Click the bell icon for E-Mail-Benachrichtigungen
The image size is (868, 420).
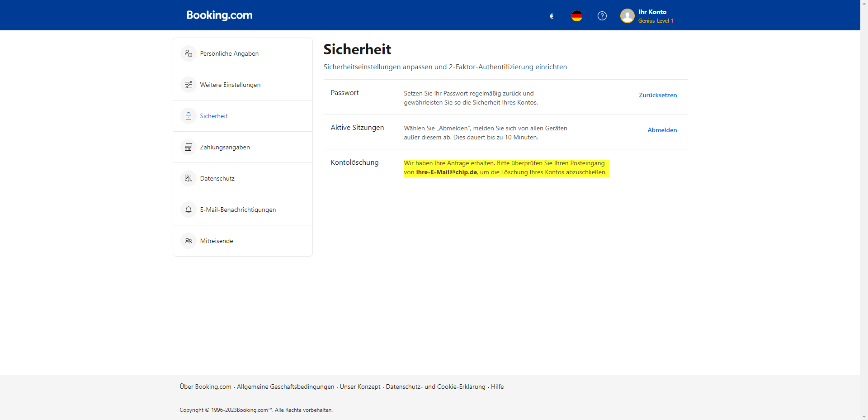[x=188, y=209]
